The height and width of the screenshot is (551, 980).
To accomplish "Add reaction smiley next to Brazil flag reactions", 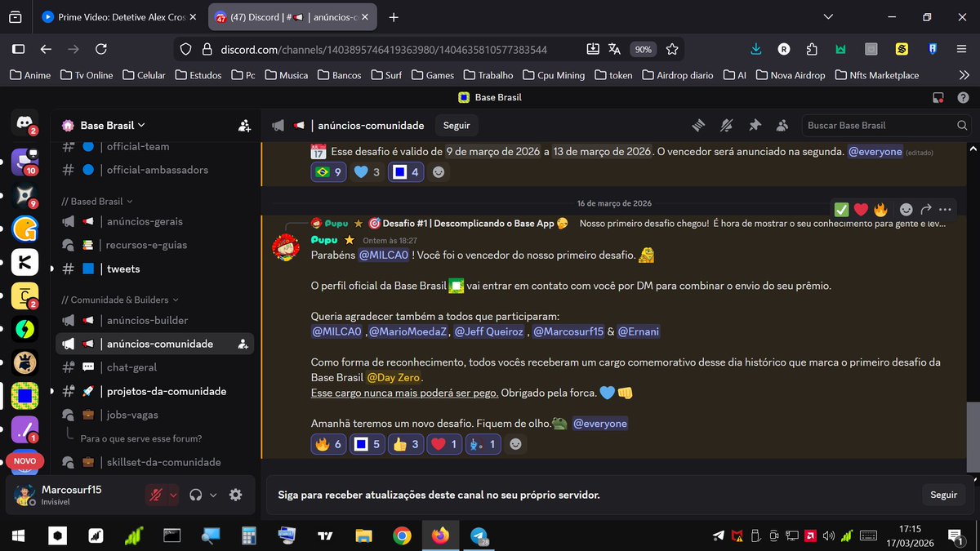I will (439, 172).
